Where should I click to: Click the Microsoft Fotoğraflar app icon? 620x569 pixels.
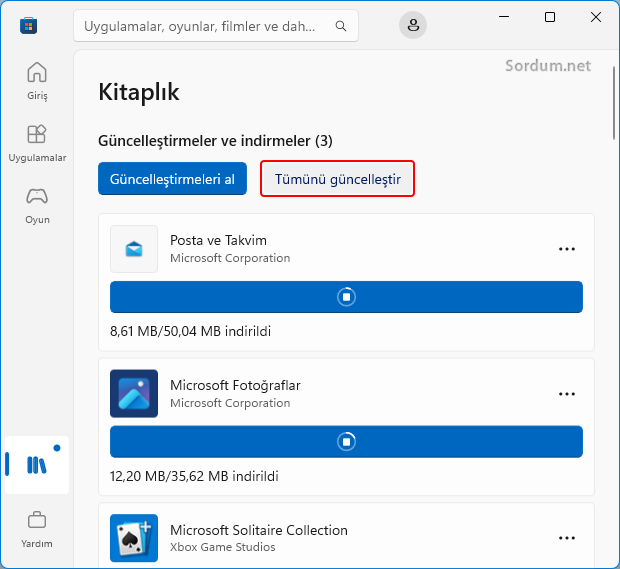tap(134, 393)
